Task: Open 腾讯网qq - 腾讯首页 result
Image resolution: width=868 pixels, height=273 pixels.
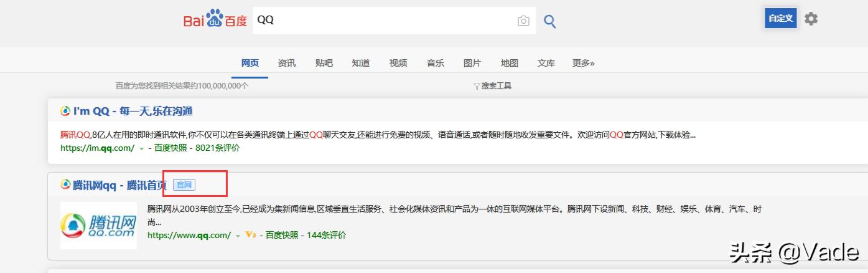Action: click(x=120, y=185)
